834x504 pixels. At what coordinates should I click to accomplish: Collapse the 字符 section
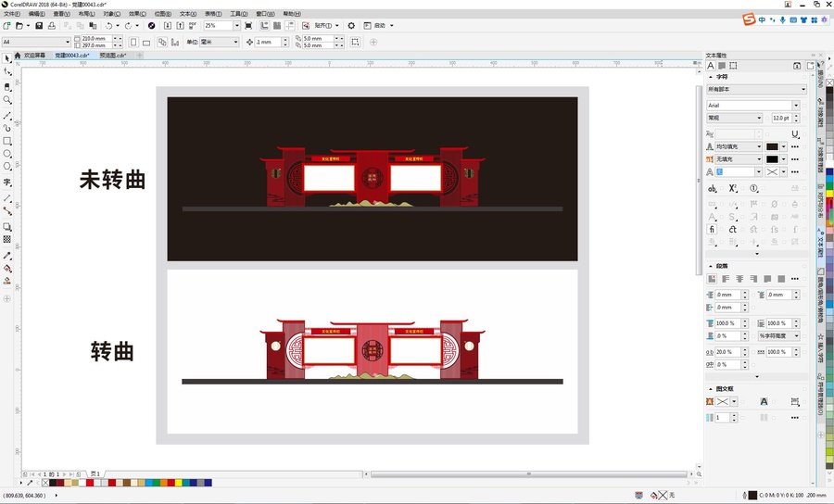711,77
